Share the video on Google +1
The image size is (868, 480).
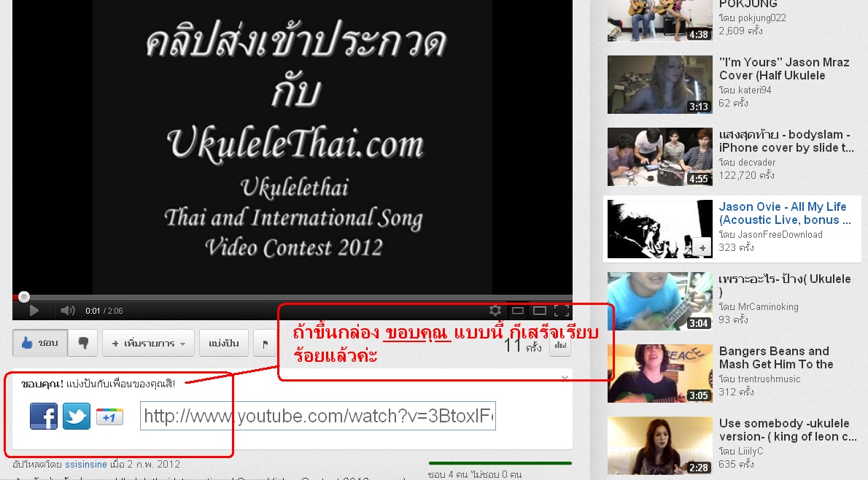click(109, 417)
